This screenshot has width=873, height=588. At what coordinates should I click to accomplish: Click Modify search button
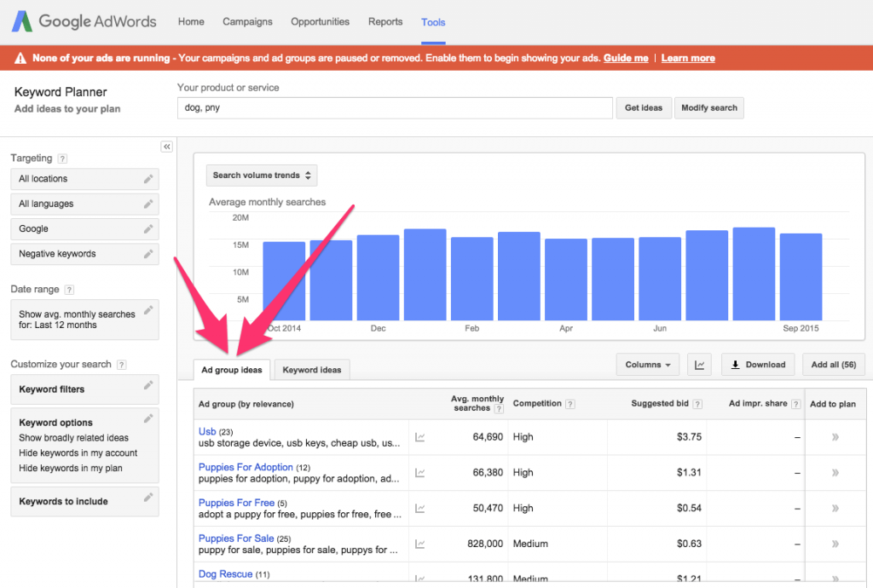click(709, 108)
